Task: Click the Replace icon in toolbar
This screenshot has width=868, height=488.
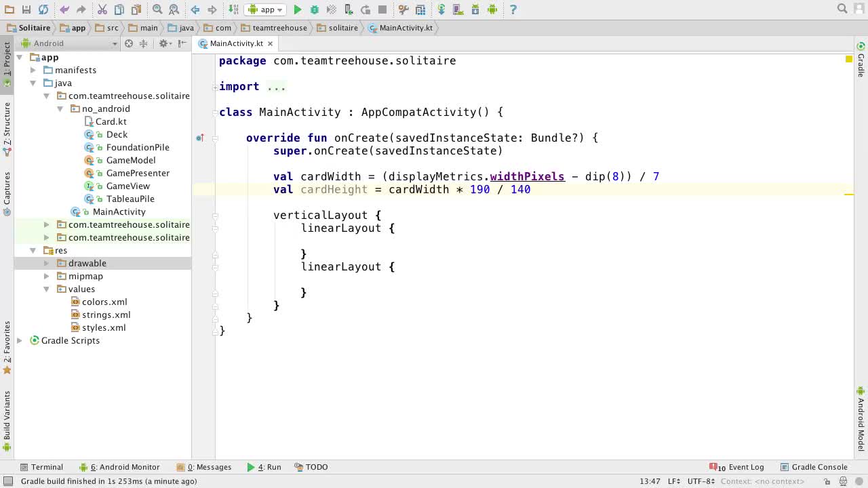Action: click(174, 9)
